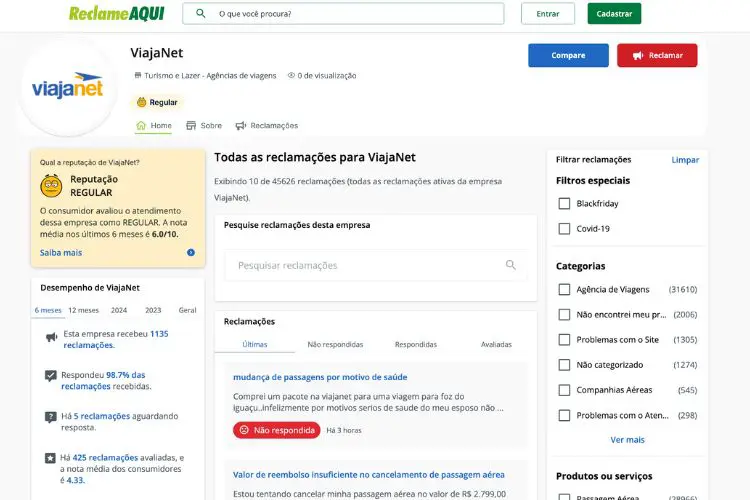Click the blue Compare button

pyautogui.click(x=568, y=56)
